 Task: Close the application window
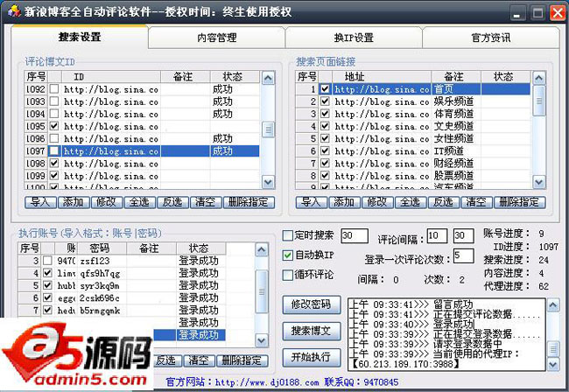(x=558, y=13)
